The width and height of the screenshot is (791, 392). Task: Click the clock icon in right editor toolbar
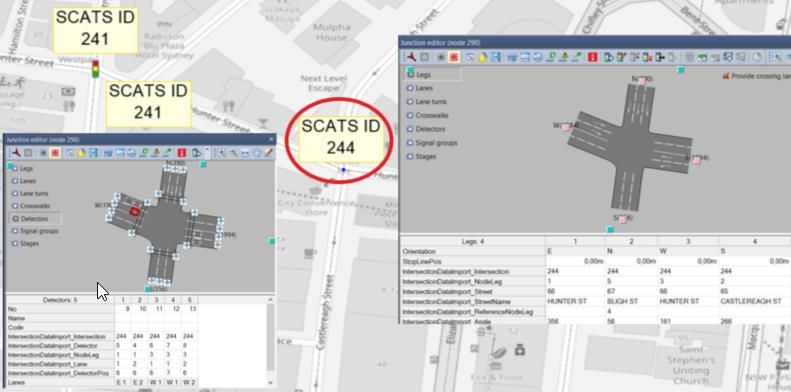(757, 57)
